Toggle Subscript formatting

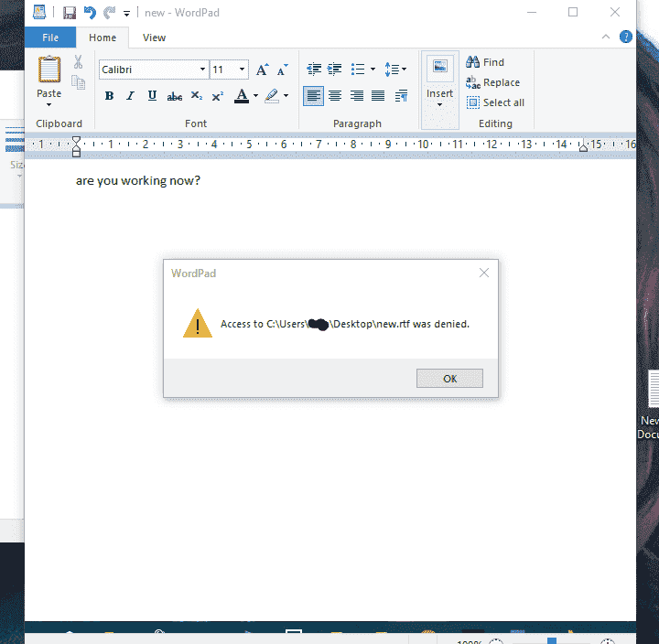[196, 96]
